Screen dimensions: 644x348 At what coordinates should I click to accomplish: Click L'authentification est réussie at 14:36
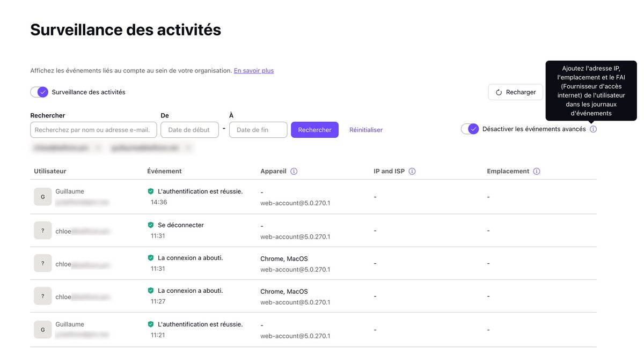(x=200, y=191)
